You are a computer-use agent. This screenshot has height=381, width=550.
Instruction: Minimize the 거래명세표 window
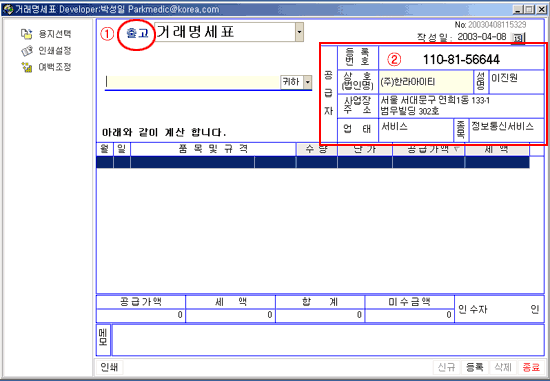(518, 9)
